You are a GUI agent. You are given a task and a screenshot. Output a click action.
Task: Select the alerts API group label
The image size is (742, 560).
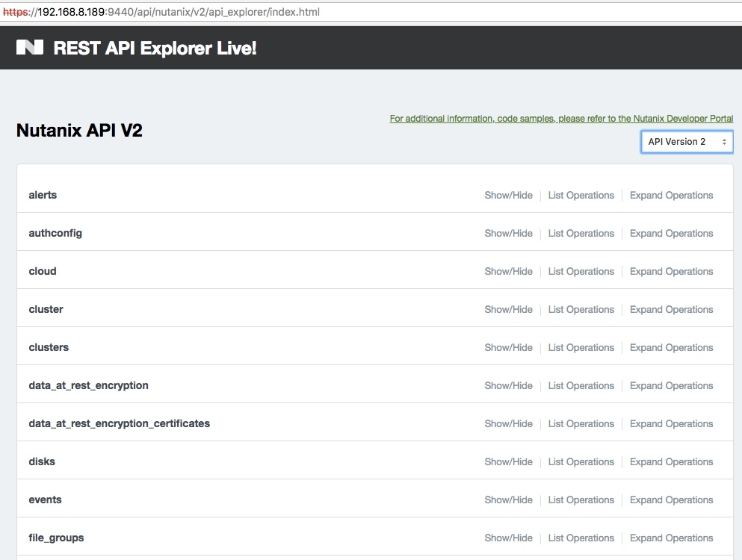(42, 195)
